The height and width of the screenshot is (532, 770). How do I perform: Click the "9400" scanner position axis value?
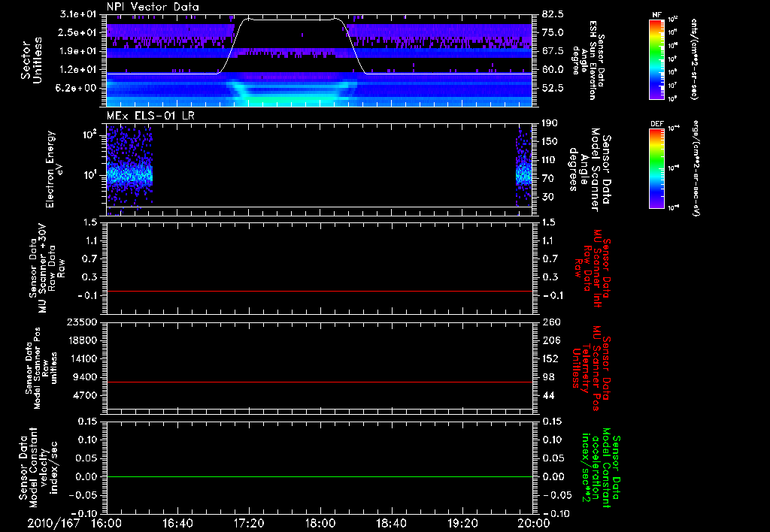86,377
